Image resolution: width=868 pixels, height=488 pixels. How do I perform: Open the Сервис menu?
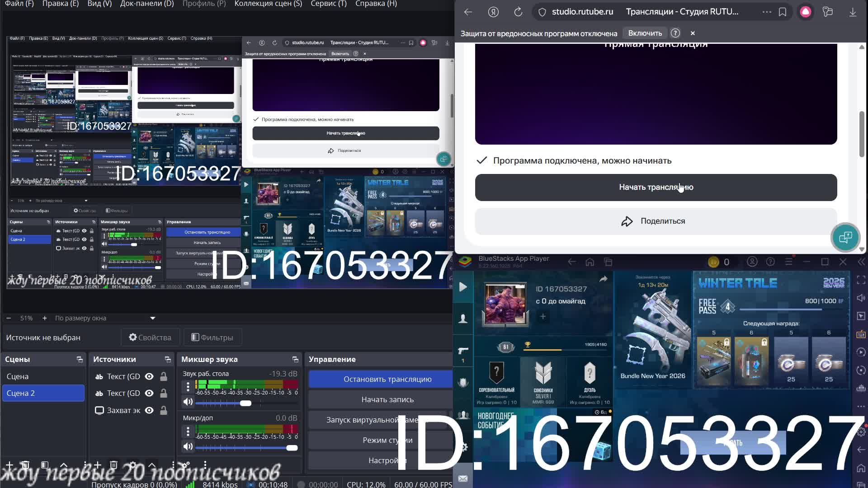point(328,4)
